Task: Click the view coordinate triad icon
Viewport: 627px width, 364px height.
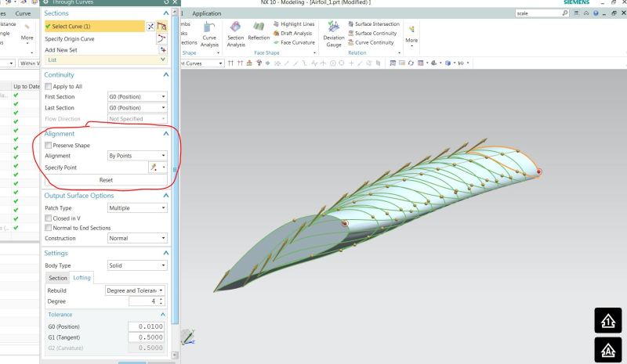Action: [187, 337]
